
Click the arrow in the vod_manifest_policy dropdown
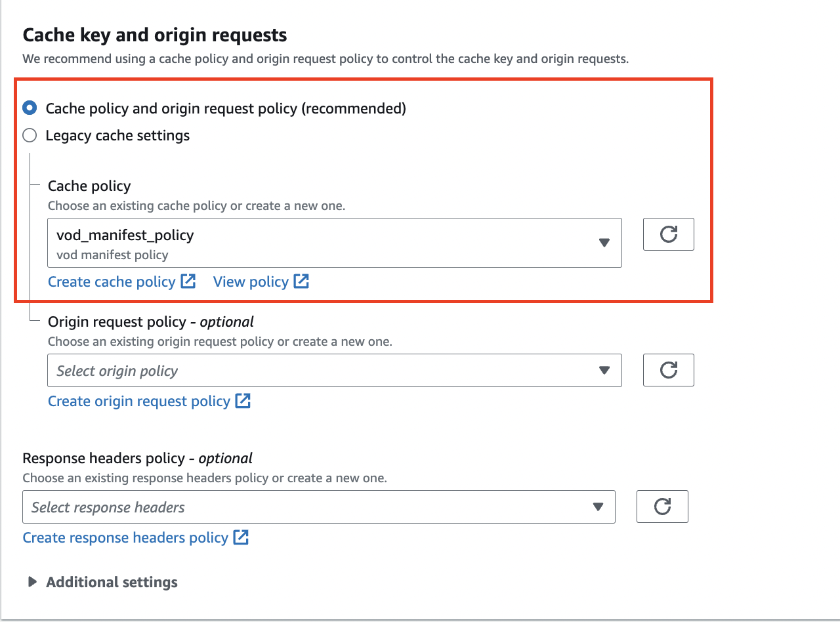click(x=604, y=243)
